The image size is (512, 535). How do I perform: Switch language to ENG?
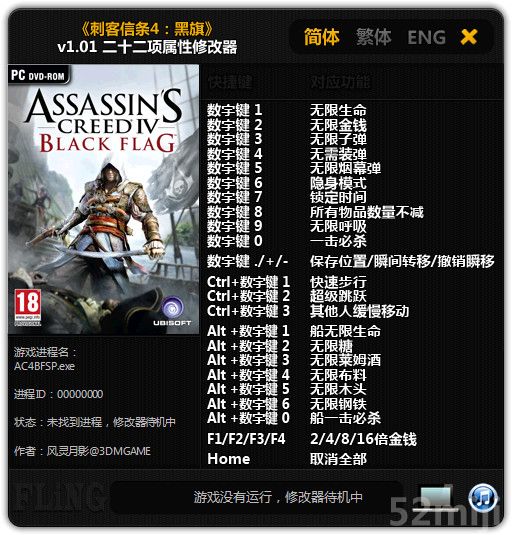pyautogui.click(x=427, y=38)
